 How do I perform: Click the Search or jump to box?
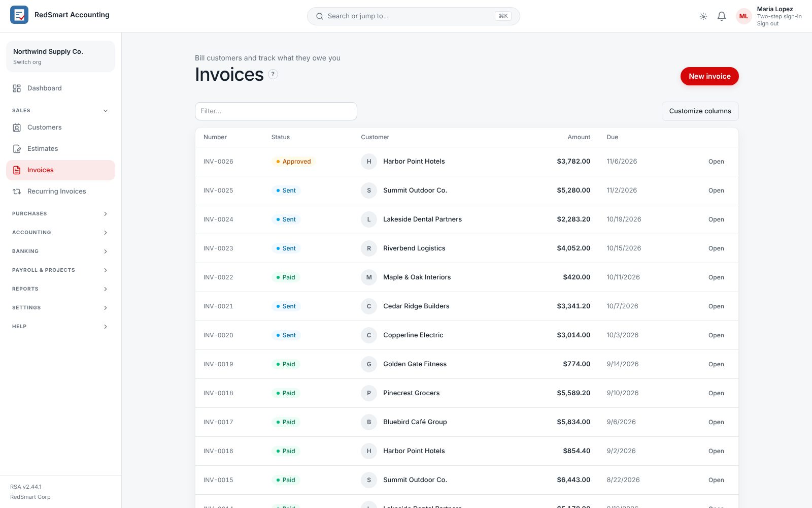coord(414,16)
